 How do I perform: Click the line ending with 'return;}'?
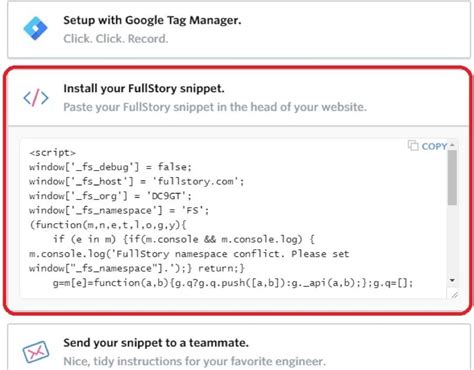(137, 268)
